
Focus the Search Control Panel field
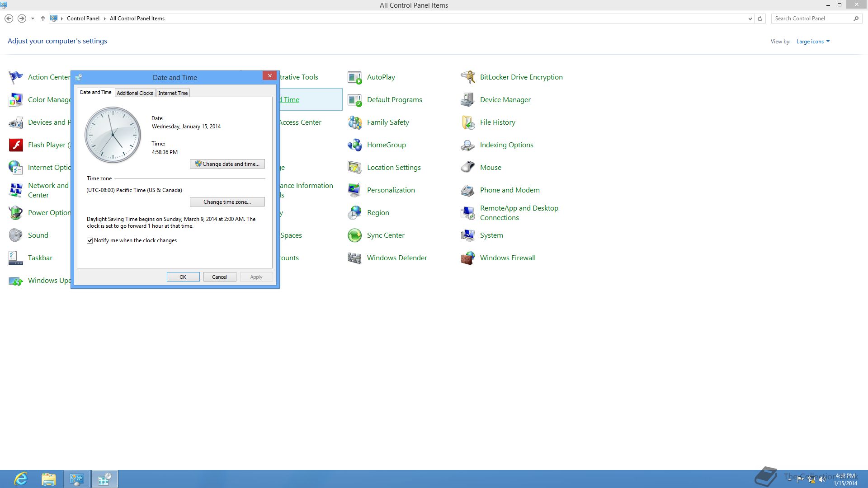tap(811, 19)
